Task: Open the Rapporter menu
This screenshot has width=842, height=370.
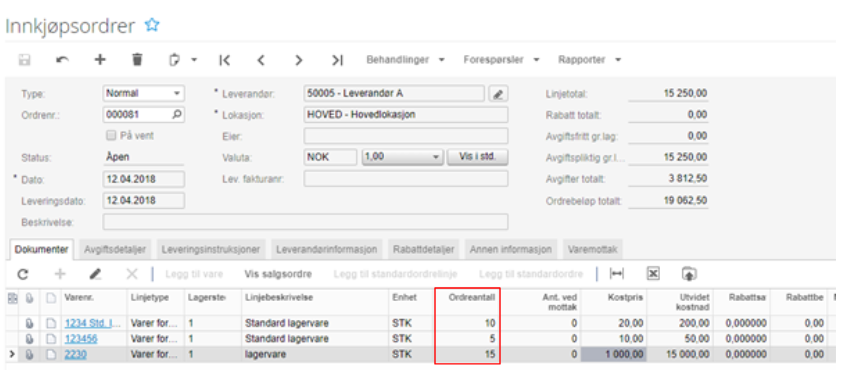Action: (589, 60)
